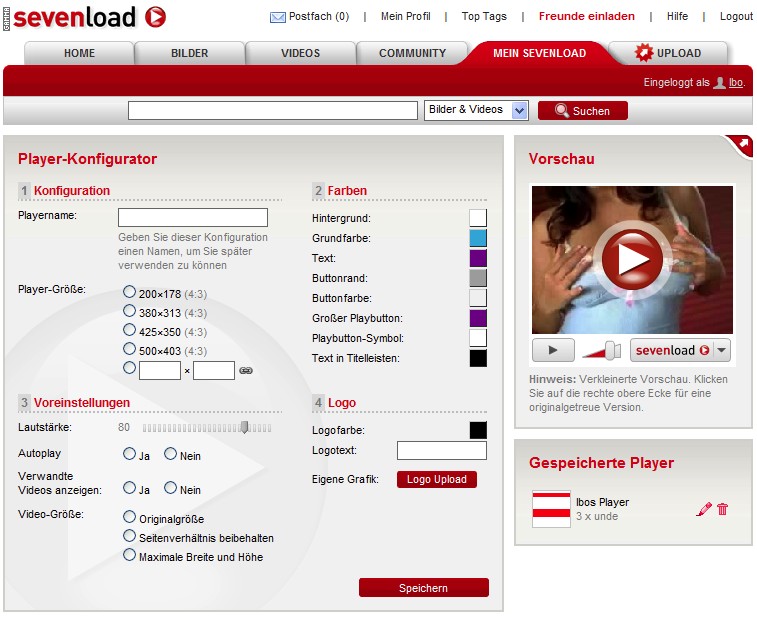The width and height of the screenshot is (757, 620).
Task: Pick the Buttonrand gray color swatch
Action: (478, 278)
